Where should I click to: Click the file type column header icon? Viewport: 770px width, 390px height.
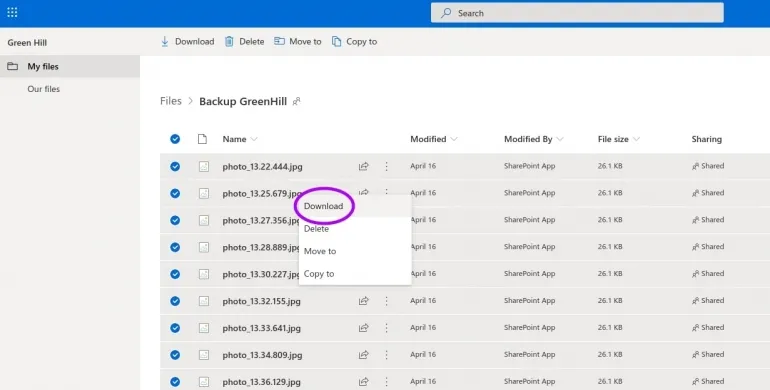coord(202,139)
